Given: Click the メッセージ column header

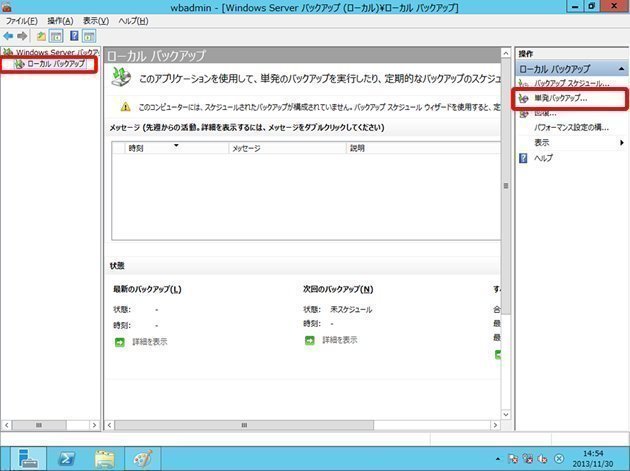Looking at the screenshot, I should click(287, 148).
